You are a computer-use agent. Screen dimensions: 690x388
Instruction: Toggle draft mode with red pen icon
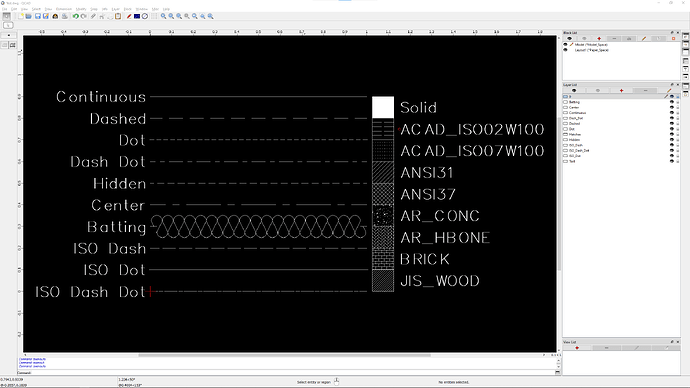point(129,16)
